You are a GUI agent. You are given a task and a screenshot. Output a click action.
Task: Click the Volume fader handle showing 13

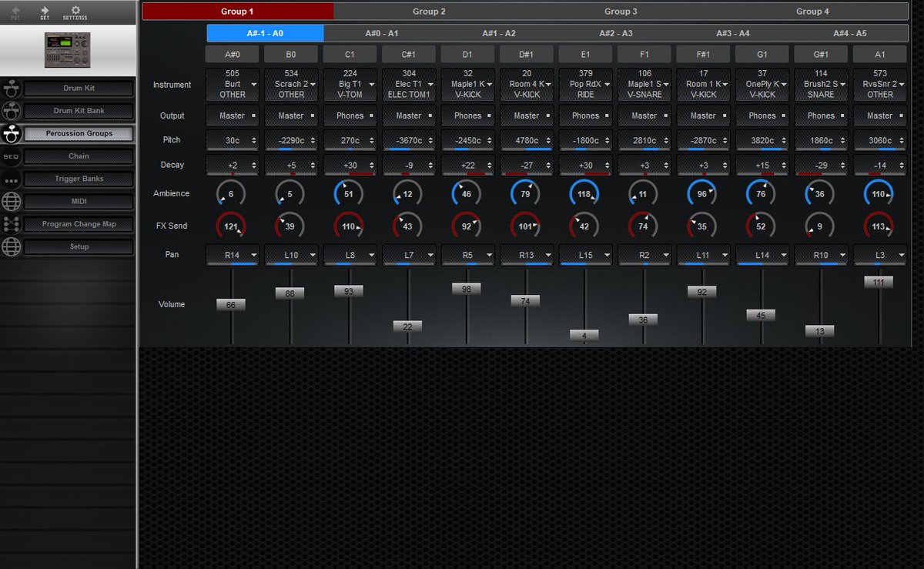point(820,331)
